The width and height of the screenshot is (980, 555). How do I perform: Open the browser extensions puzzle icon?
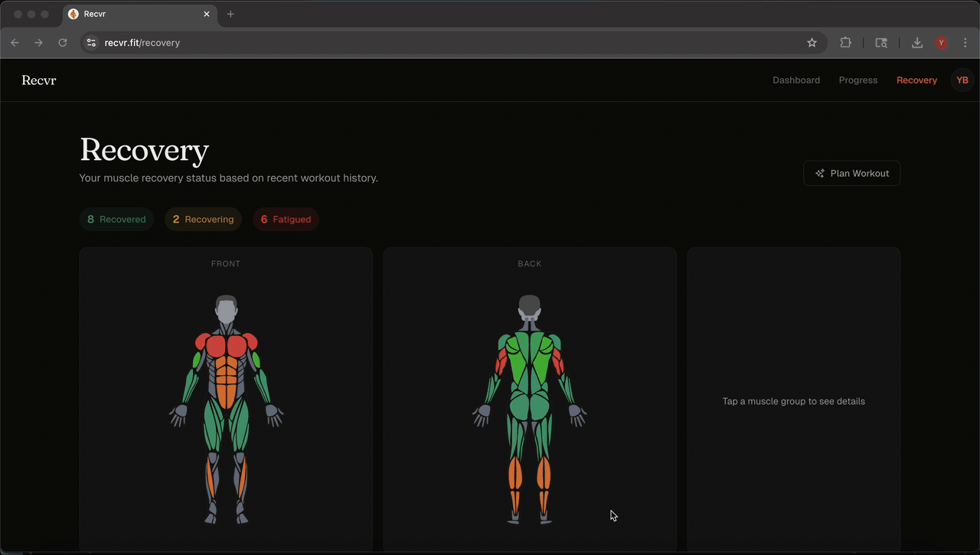pos(845,43)
